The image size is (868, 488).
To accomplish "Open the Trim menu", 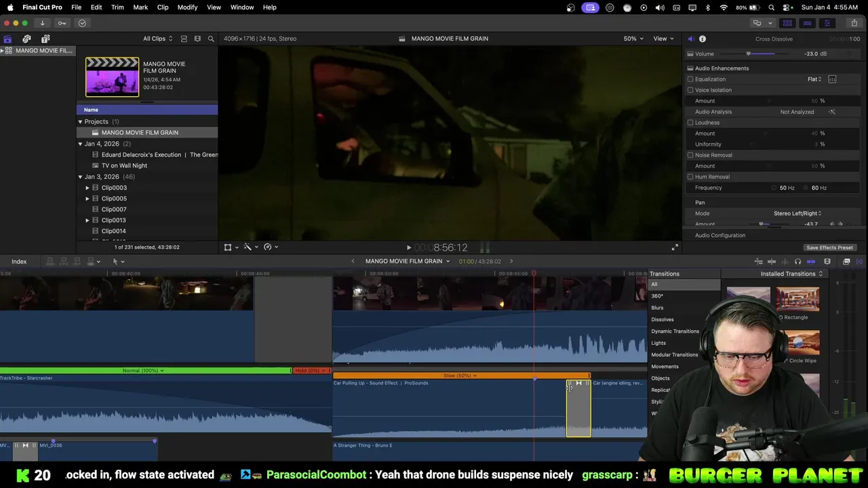I will [117, 7].
